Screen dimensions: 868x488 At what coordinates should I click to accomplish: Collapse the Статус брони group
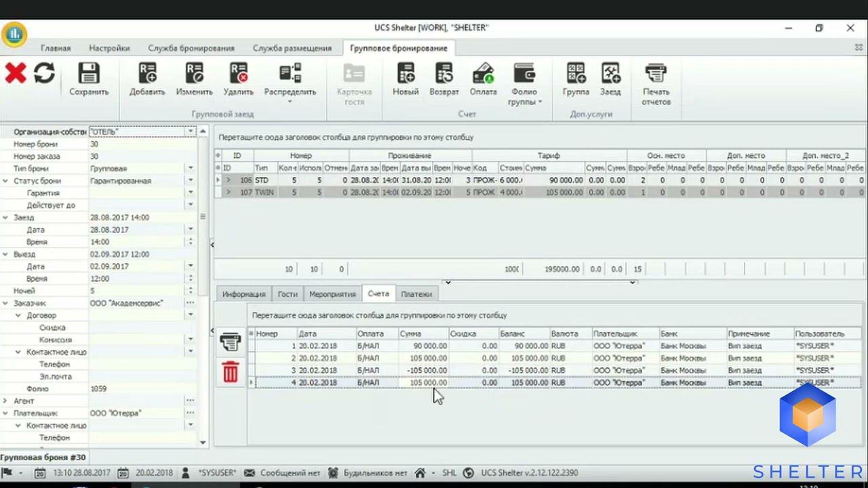click(x=5, y=180)
